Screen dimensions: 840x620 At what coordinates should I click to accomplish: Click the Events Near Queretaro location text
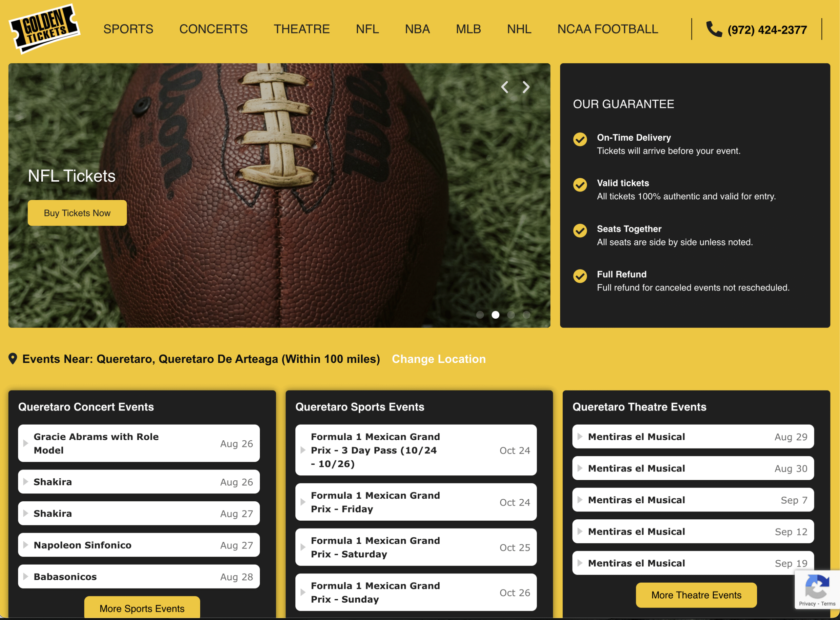(x=201, y=359)
